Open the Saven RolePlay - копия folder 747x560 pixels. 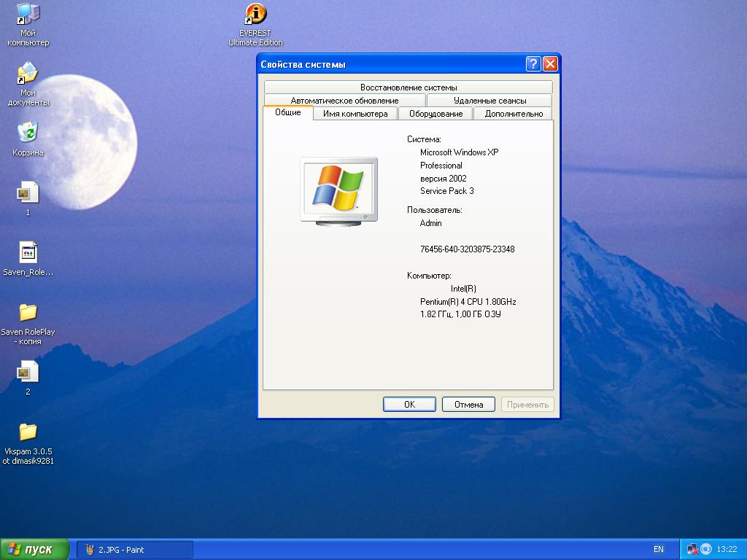point(28,313)
